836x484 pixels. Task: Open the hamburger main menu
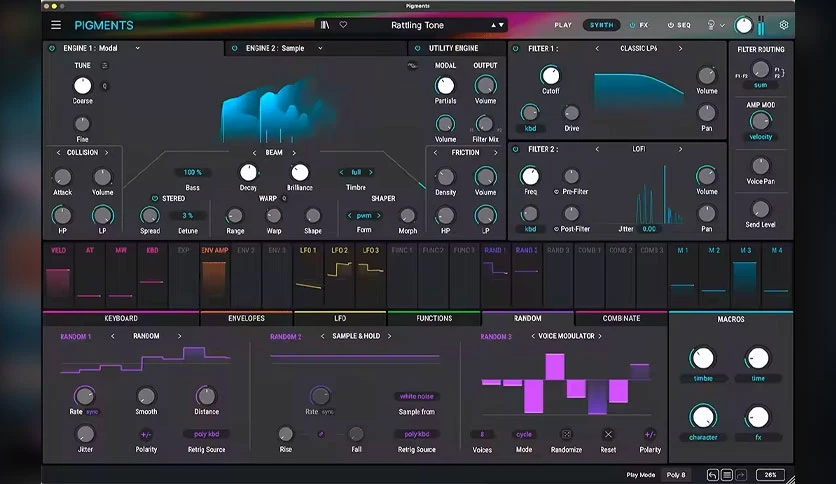point(56,25)
